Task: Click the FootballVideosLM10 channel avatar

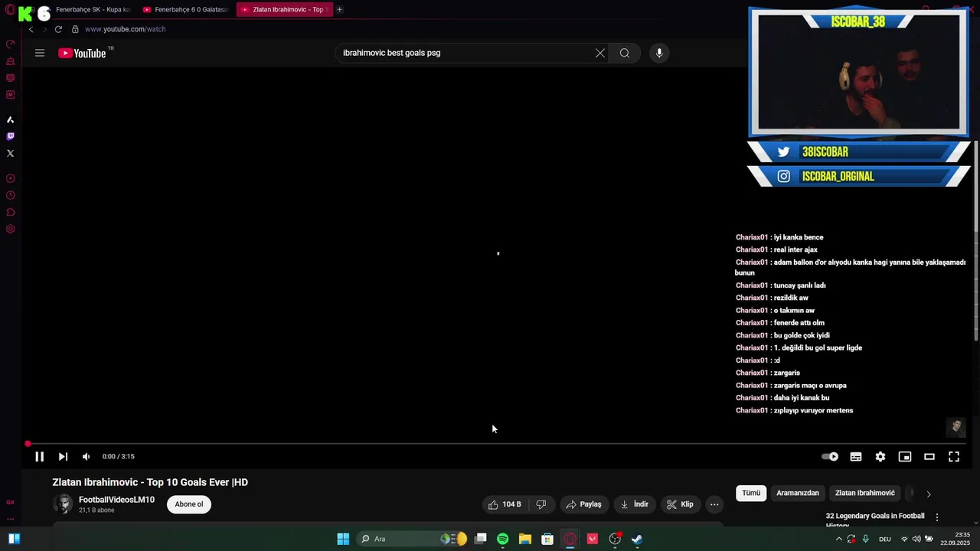Action: point(64,504)
